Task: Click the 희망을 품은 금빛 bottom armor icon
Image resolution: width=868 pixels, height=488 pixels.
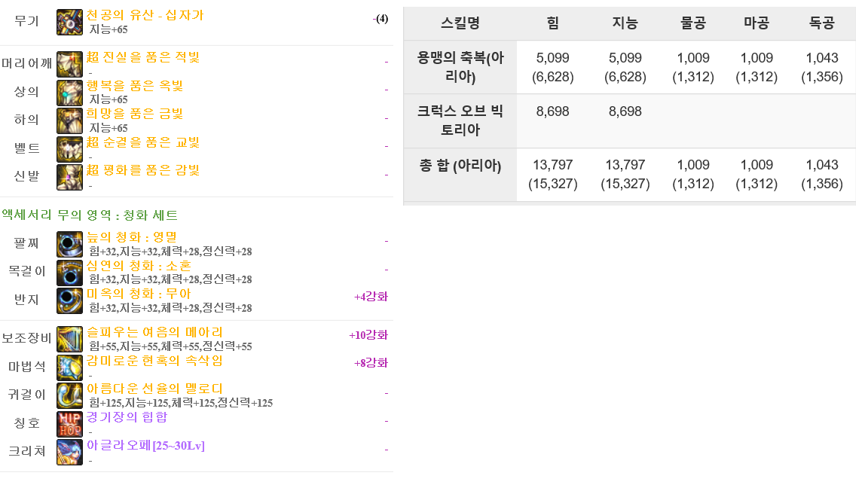Action: coord(70,120)
